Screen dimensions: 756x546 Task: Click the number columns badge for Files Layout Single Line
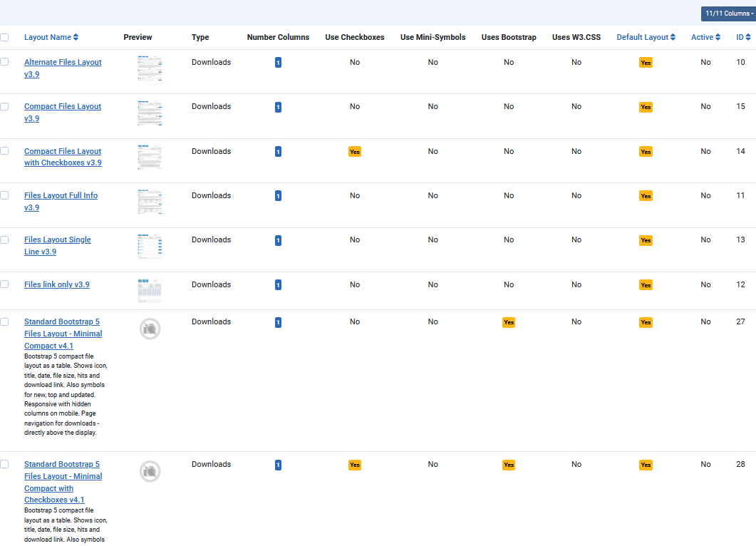click(278, 240)
